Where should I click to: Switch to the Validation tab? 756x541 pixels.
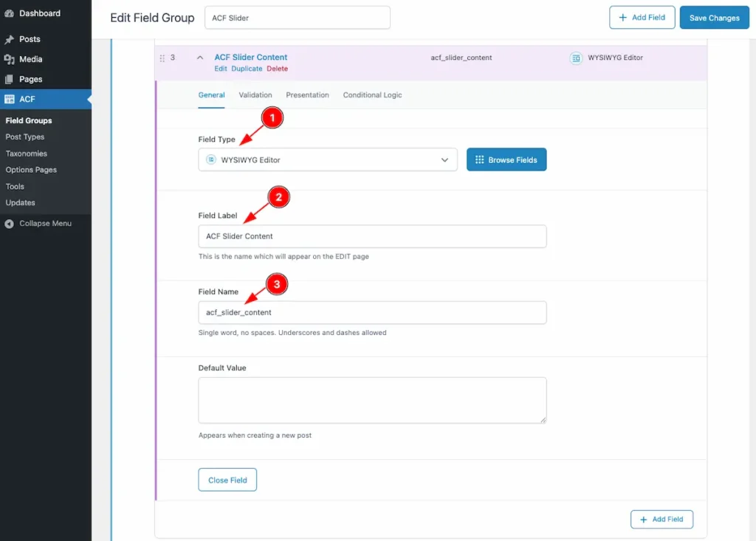point(255,95)
